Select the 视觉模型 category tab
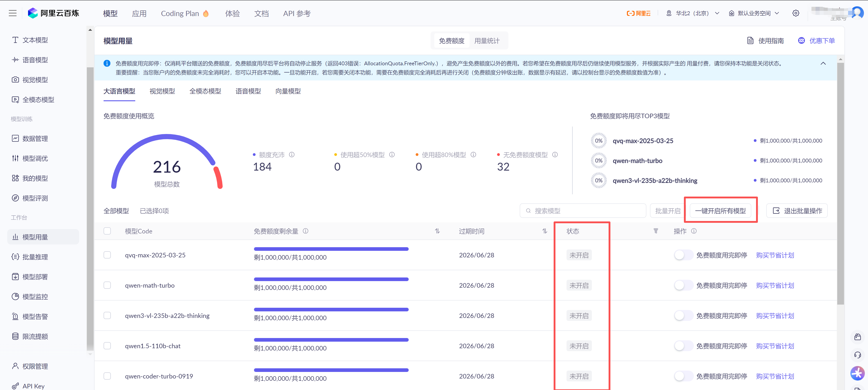Image resolution: width=868 pixels, height=390 pixels. click(x=162, y=91)
